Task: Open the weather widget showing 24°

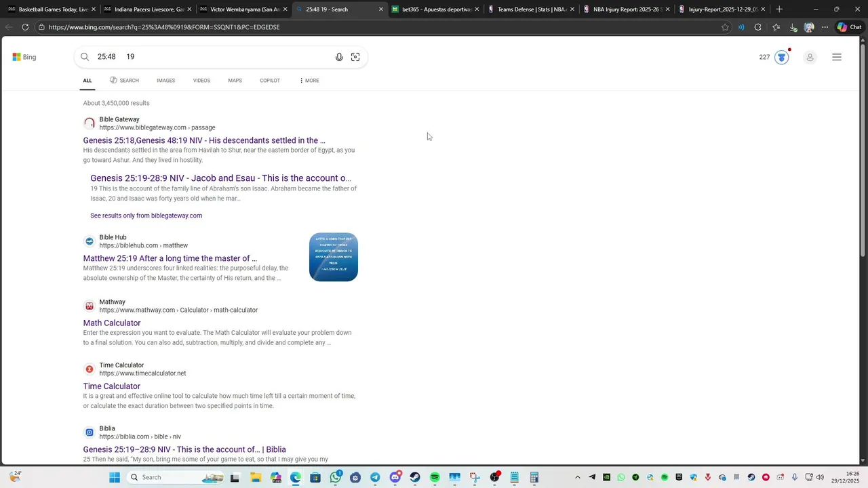Action: coord(15,477)
